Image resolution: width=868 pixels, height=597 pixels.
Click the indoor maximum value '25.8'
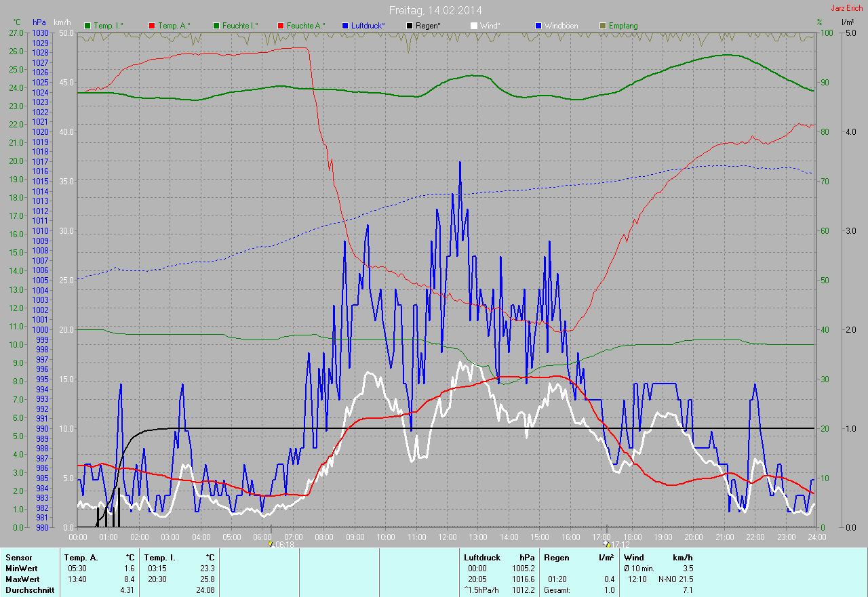click(x=207, y=579)
